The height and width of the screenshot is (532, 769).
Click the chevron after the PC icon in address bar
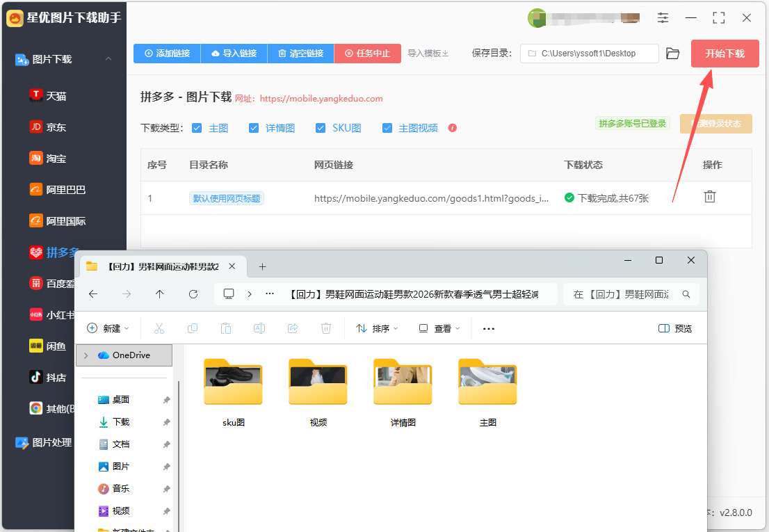[x=250, y=294]
